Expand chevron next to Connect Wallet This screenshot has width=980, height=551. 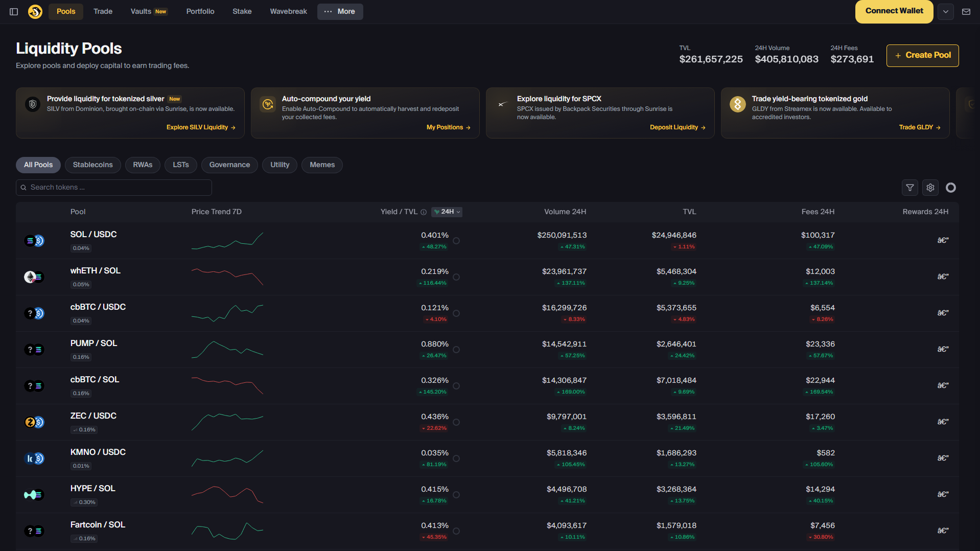coord(945,12)
